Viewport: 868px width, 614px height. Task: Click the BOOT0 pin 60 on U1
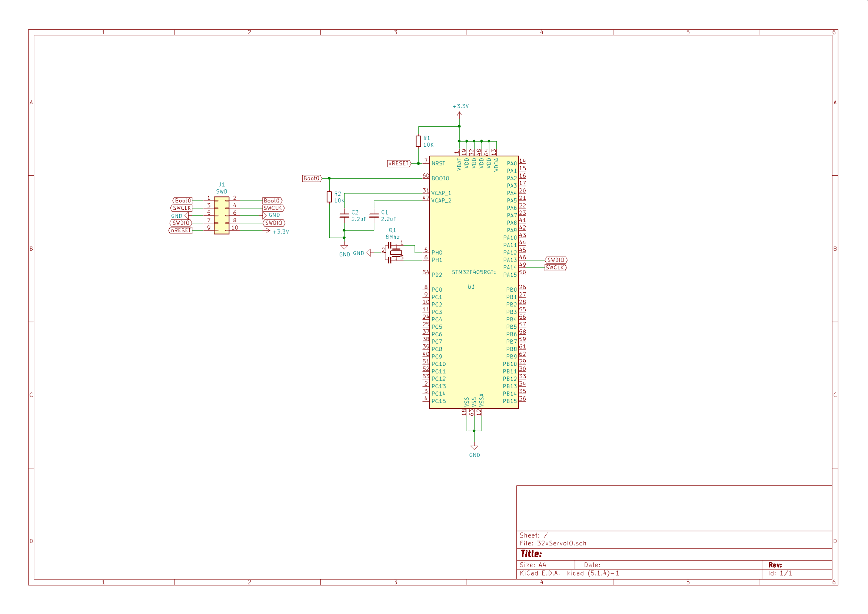pyautogui.click(x=426, y=177)
